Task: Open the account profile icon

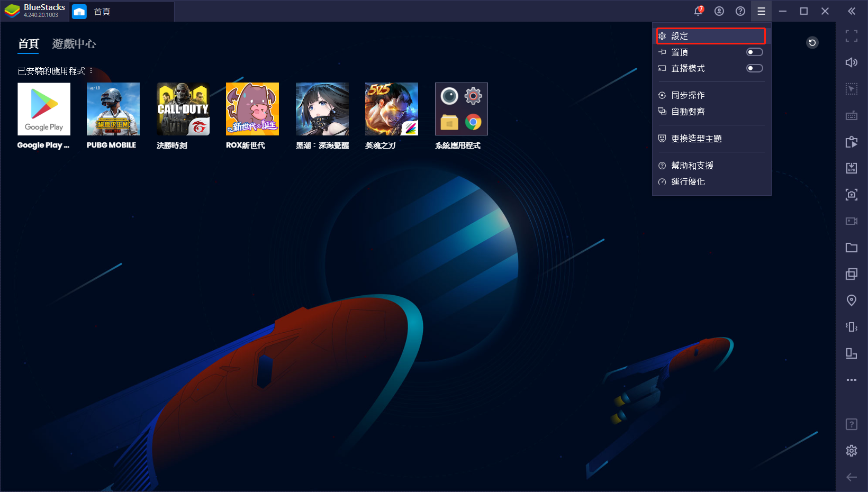Action: (x=719, y=11)
